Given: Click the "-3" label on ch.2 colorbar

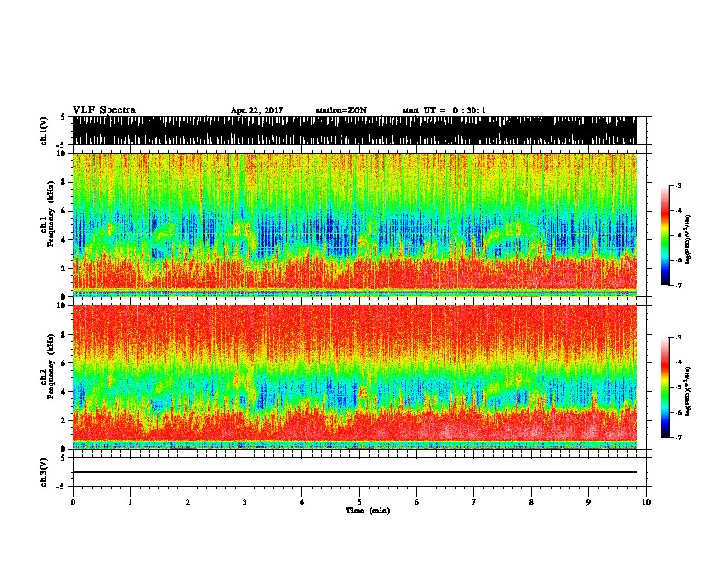Looking at the screenshot, I should [x=678, y=338].
